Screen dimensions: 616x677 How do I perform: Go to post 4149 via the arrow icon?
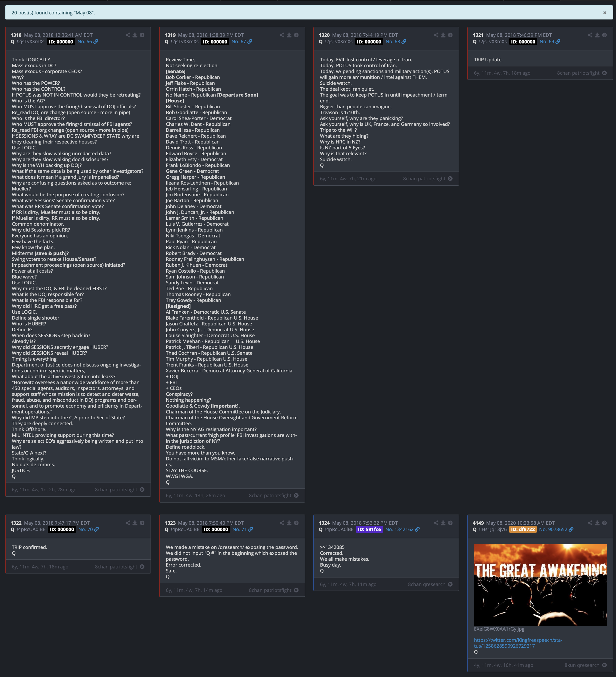(x=604, y=523)
